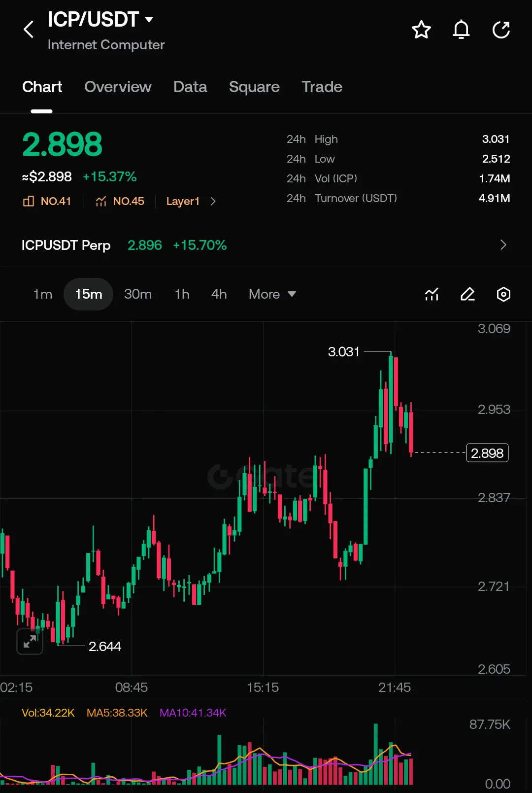Tap the 2.721 price axis label

click(x=494, y=586)
